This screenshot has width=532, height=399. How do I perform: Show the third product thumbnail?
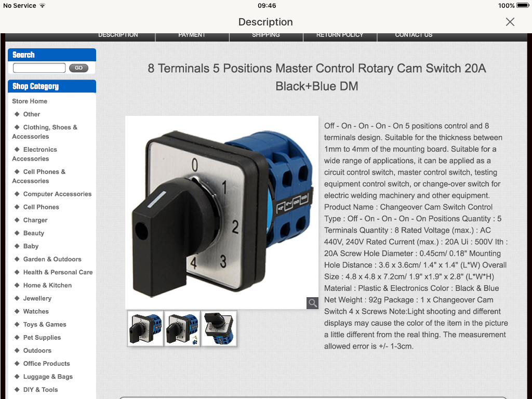[219, 328]
